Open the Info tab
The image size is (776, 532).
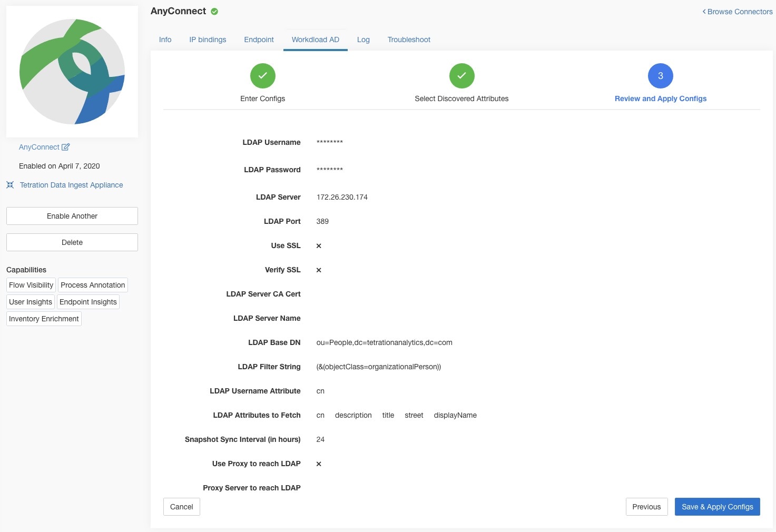pyautogui.click(x=165, y=40)
